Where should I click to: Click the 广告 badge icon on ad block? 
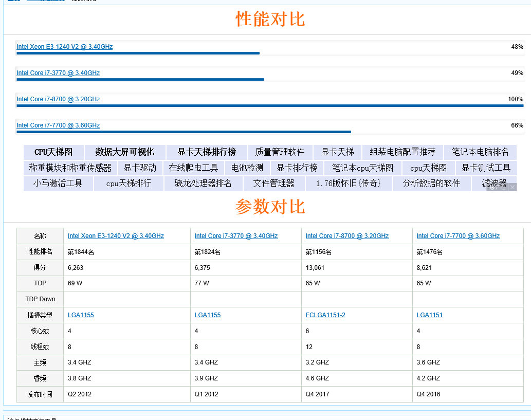coord(498,187)
